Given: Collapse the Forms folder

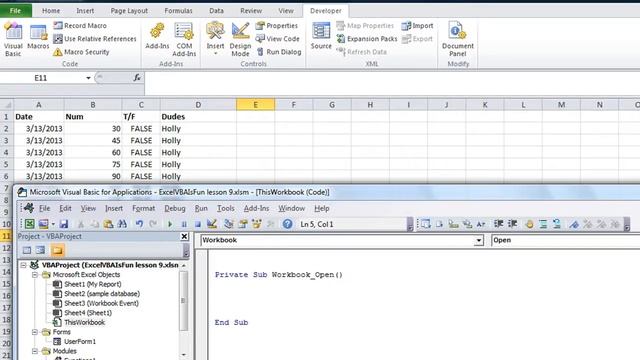Looking at the screenshot, I should pyautogui.click(x=35, y=332).
